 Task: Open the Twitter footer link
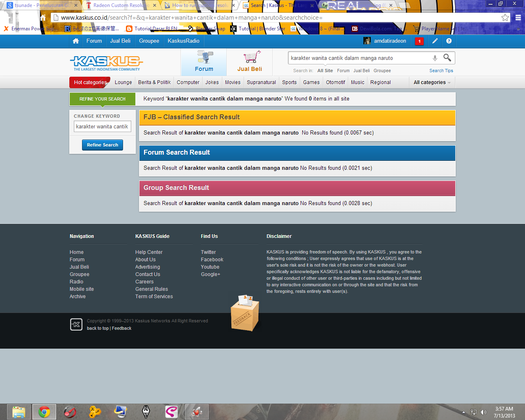point(208,252)
